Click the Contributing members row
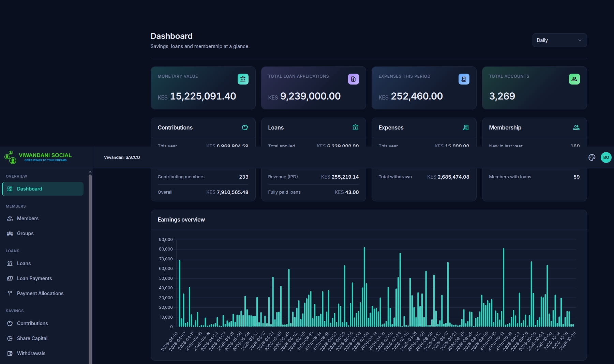The height and width of the screenshot is (364, 614). click(x=203, y=177)
